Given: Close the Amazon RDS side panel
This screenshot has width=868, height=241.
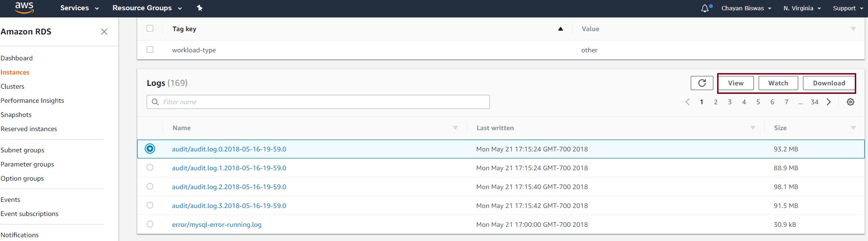Looking at the screenshot, I should point(104,32).
